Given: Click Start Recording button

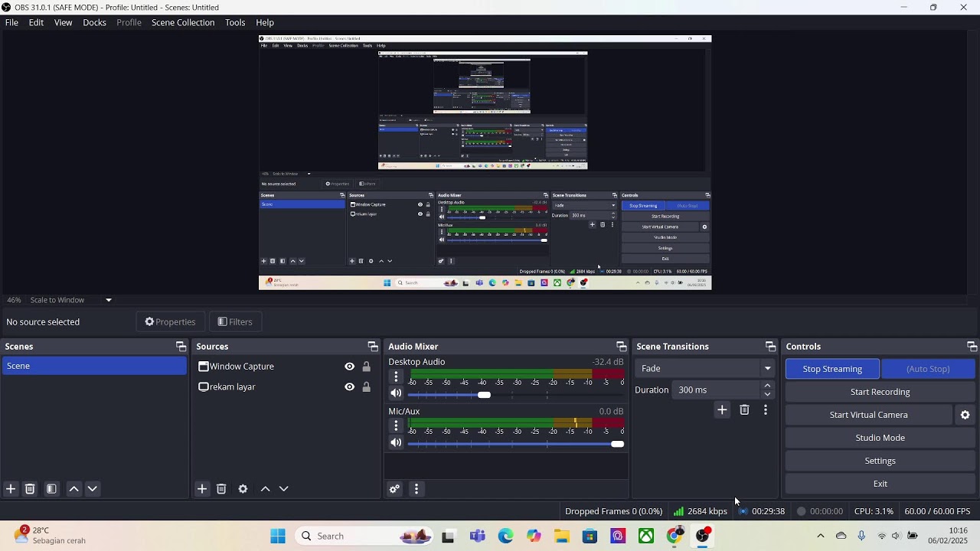Looking at the screenshot, I should [x=880, y=392].
